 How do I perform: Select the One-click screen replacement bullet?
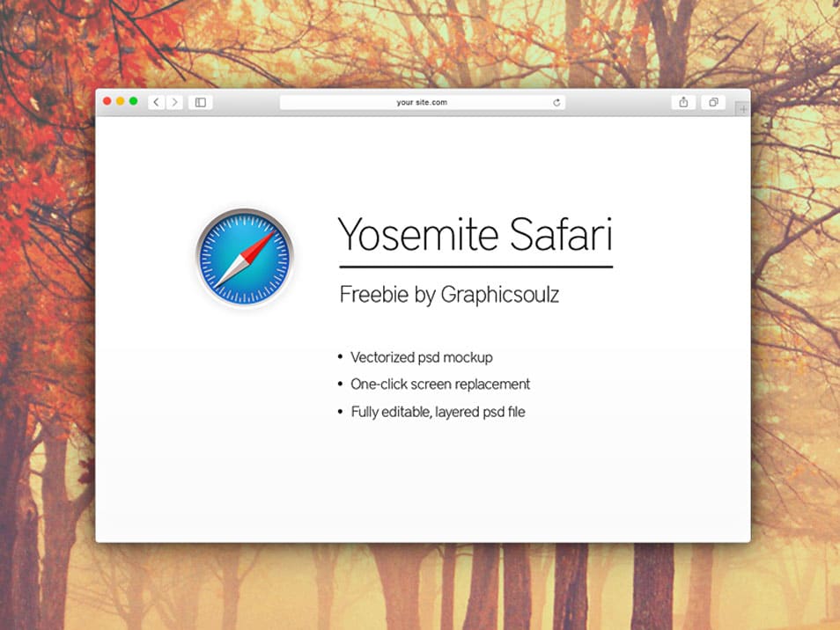coord(434,385)
